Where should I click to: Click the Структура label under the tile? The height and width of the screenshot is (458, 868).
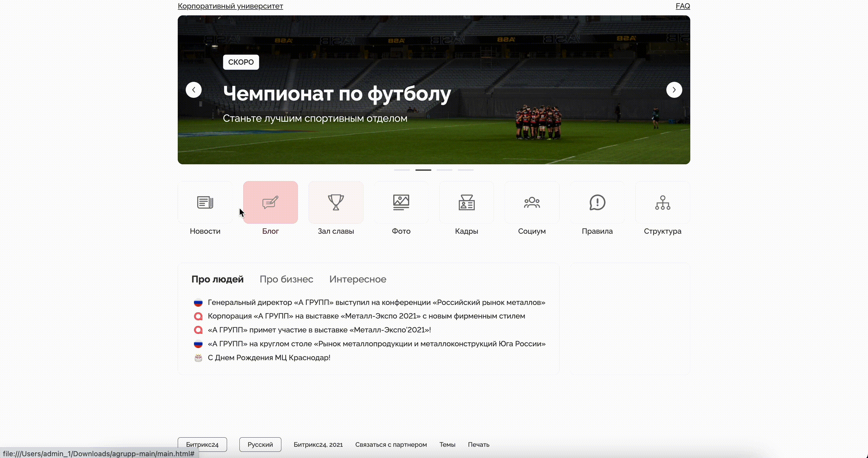[663, 232]
